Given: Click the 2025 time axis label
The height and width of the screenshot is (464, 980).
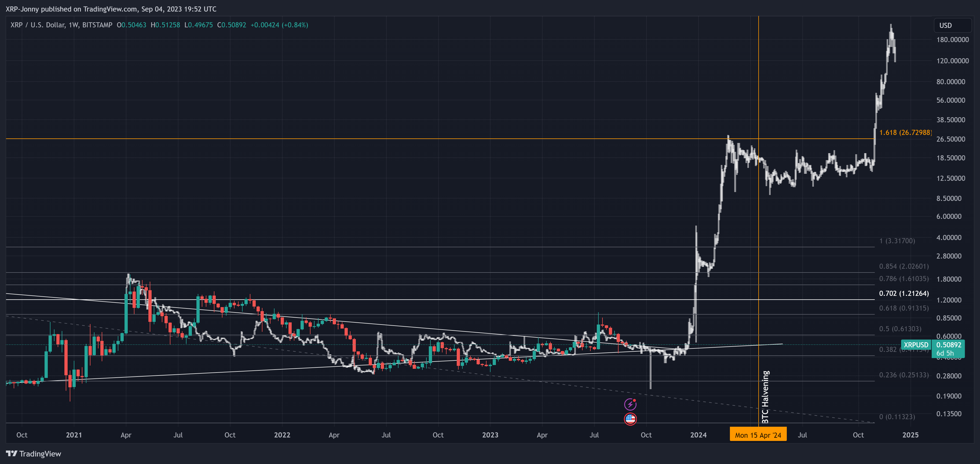Looking at the screenshot, I should point(910,435).
